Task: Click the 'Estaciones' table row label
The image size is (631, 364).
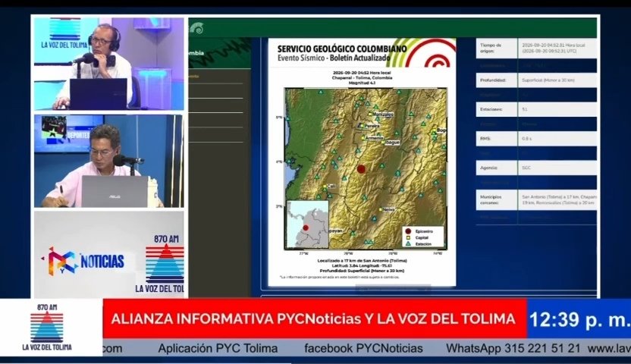Action: 491,109
